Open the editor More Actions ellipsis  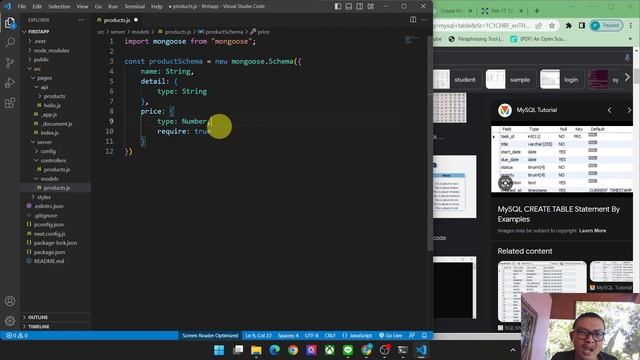pos(424,20)
